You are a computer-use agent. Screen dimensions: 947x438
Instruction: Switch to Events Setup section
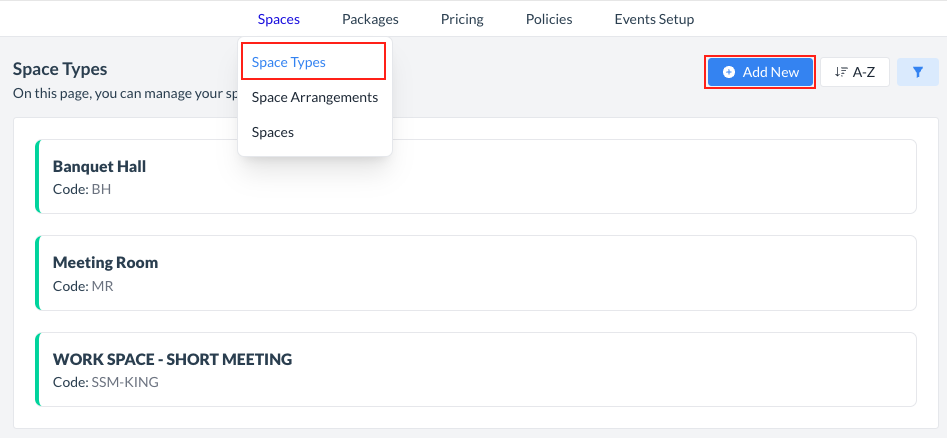pyautogui.click(x=654, y=19)
